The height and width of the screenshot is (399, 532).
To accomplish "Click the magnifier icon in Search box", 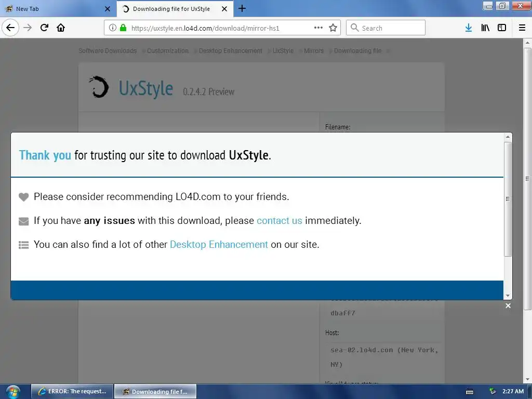I will (354, 28).
